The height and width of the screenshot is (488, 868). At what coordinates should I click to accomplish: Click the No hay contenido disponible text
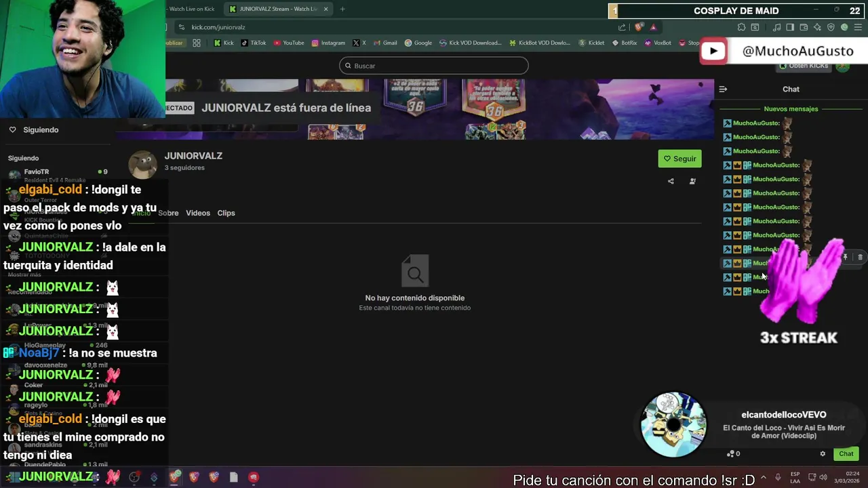(415, 298)
